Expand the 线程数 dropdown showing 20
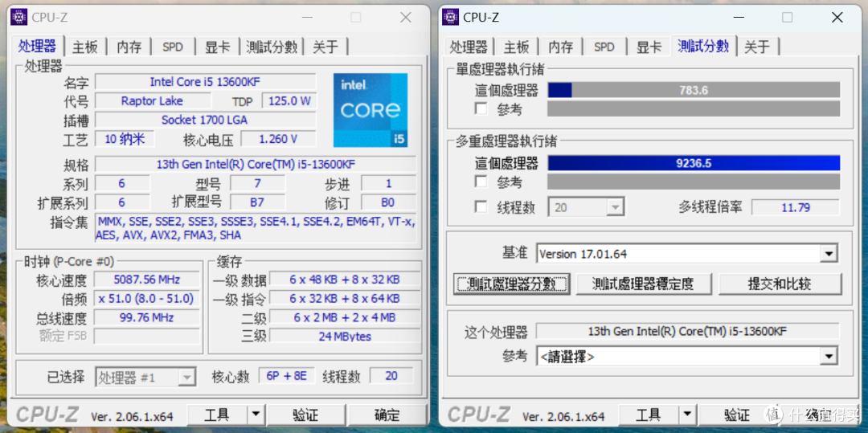868x433 pixels. [586, 207]
